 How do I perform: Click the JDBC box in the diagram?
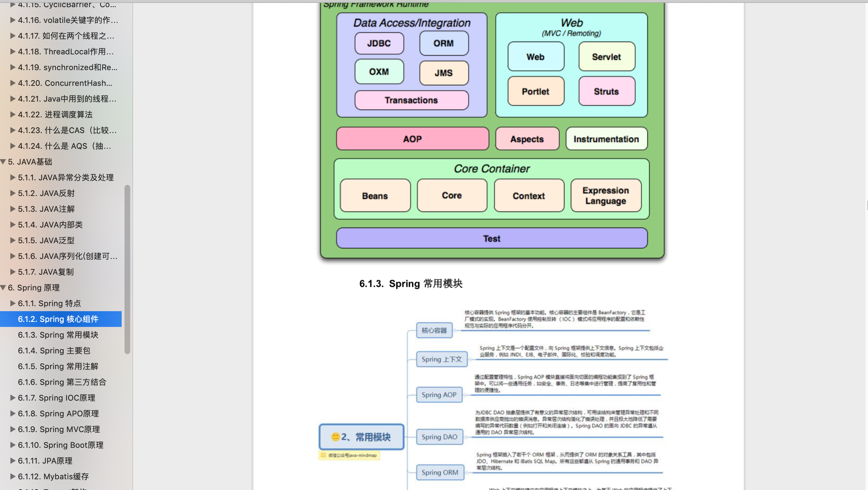pyautogui.click(x=379, y=43)
